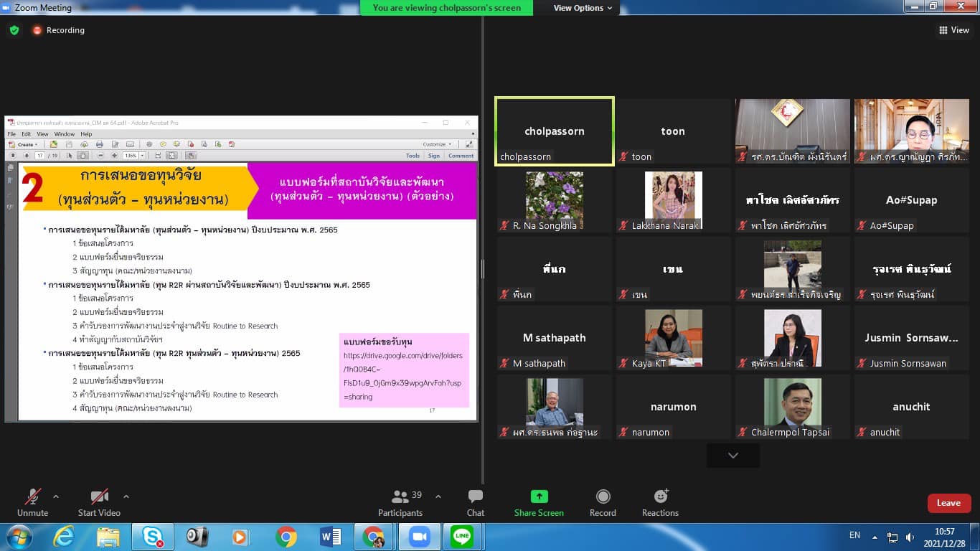
Task: Leave the meeting
Action: click(x=948, y=503)
